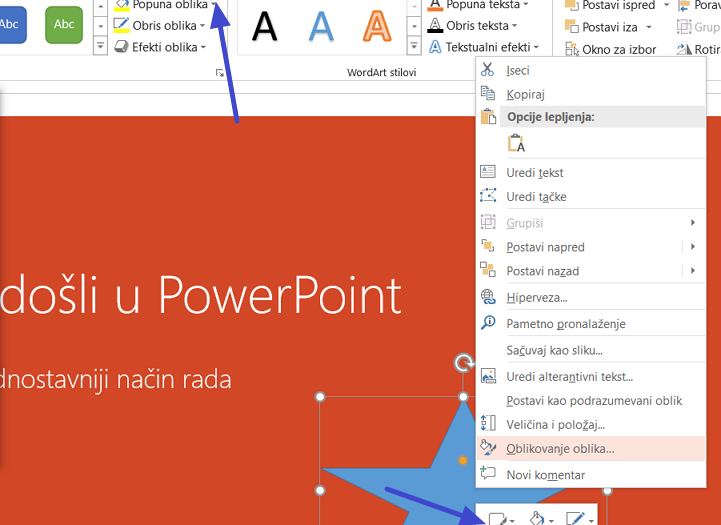Click the slide title containing PowerPoint
This screenshot has width=721, height=525.
click(x=201, y=295)
